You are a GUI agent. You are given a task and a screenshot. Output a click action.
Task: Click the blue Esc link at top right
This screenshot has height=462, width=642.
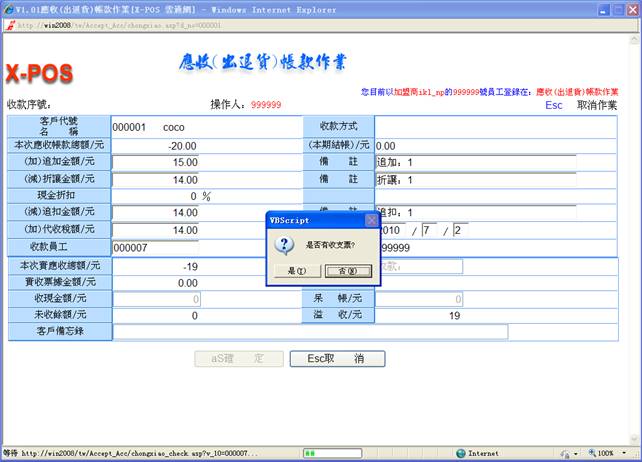[553, 105]
